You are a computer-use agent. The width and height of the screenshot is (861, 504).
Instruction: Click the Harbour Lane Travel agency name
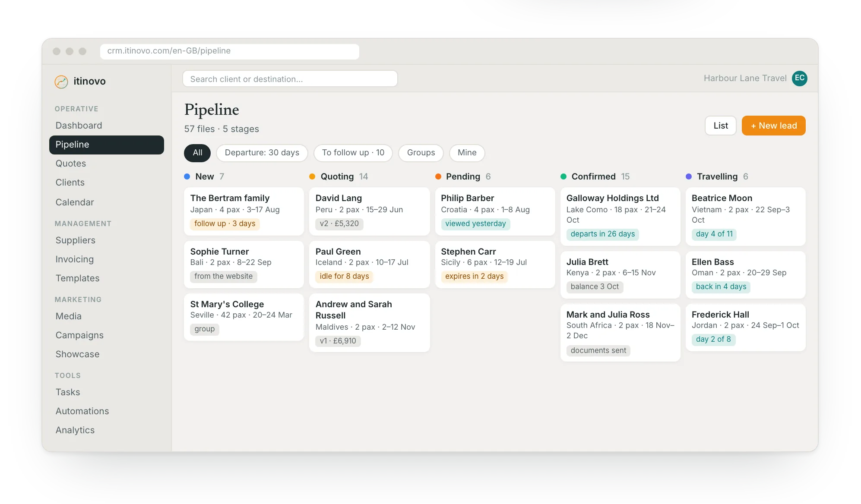[x=745, y=78]
